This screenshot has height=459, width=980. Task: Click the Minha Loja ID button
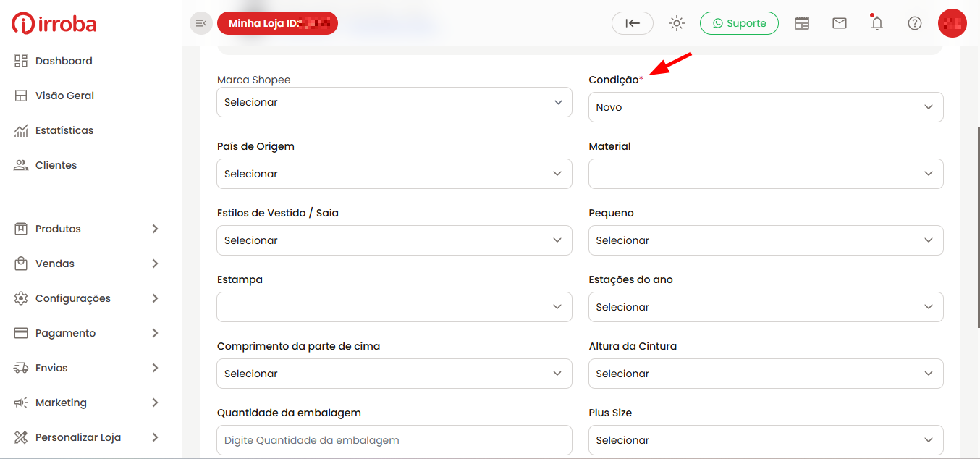(x=277, y=23)
